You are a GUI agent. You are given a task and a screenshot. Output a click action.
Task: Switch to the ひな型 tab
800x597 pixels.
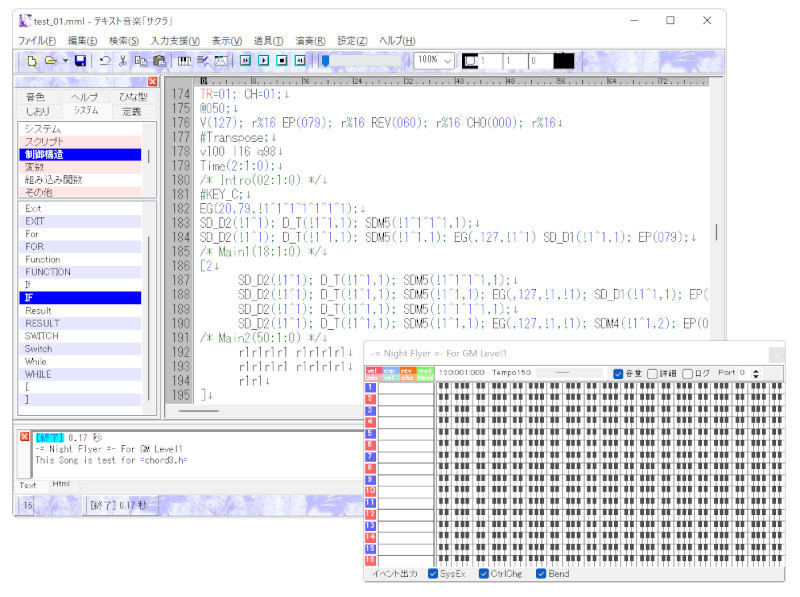133,97
